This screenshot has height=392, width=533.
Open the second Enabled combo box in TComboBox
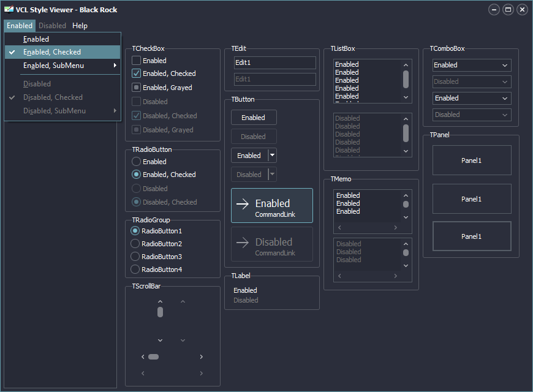(x=472, y=98)
